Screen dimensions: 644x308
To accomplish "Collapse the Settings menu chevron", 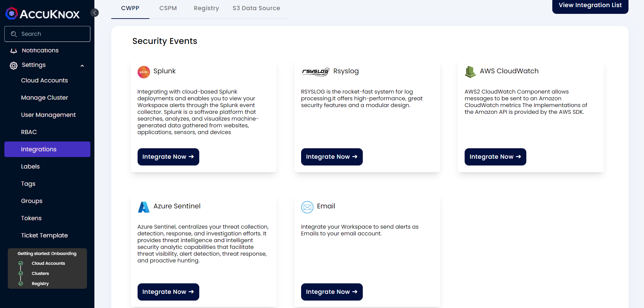I will (x=82, y=66).
